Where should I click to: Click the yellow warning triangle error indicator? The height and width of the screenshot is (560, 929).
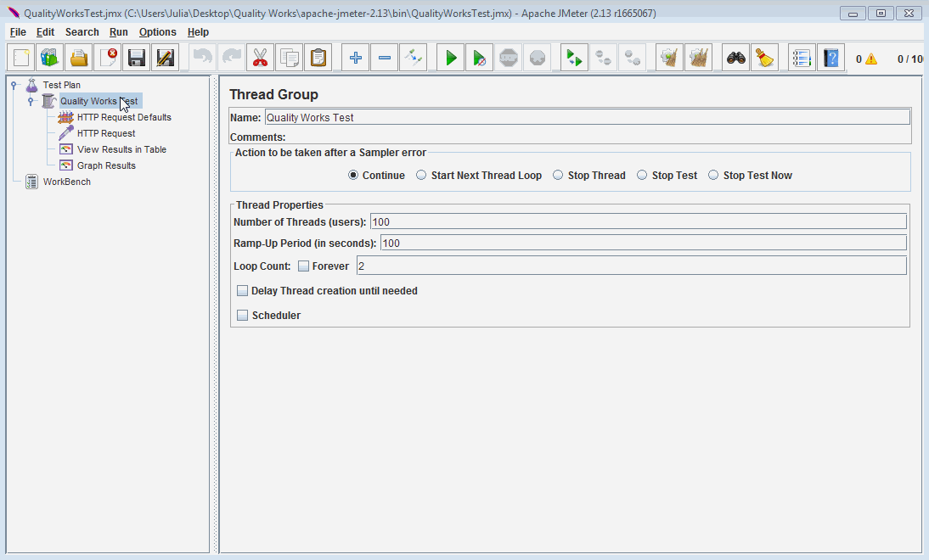(x=871, y=59)
